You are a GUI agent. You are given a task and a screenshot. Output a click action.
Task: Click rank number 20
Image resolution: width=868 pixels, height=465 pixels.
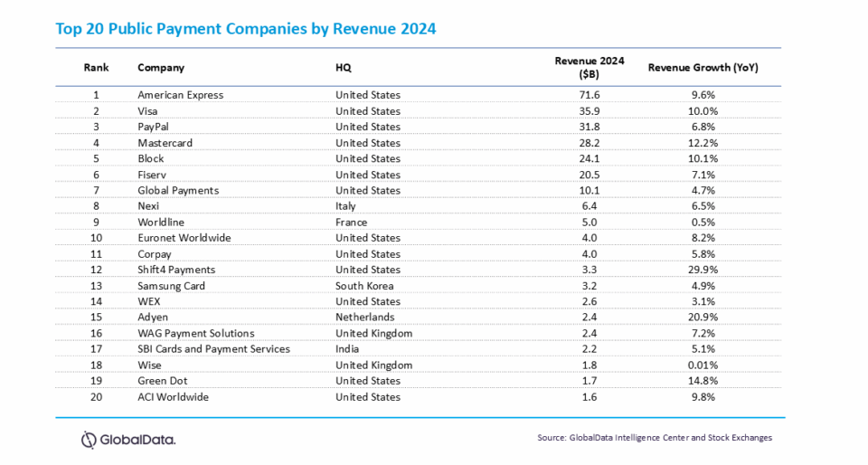[x=97, y=397]
